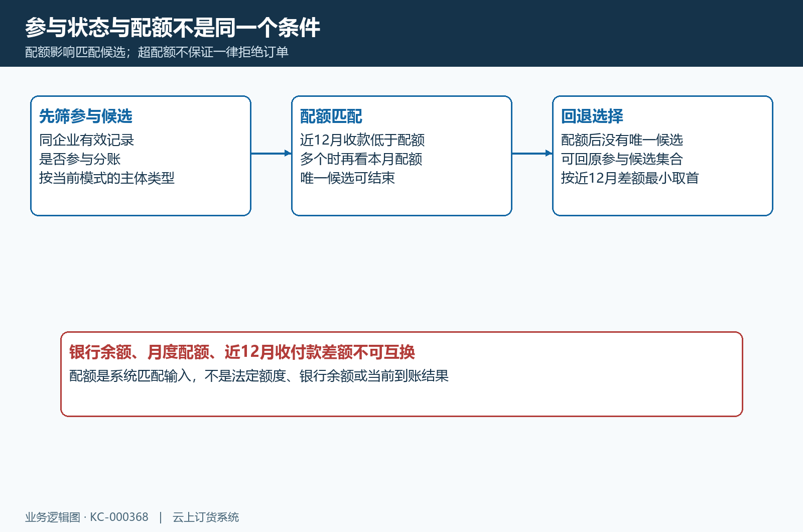This screenshot has width=803, height=532.
Task: Select the heading 回退选择
Action: coord(592,116)
